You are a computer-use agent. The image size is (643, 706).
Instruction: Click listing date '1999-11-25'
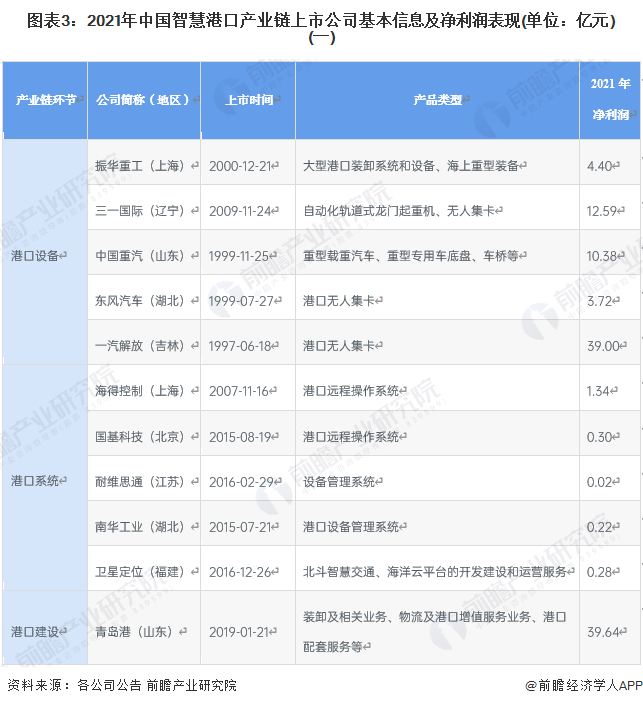[x=239, y=256]
